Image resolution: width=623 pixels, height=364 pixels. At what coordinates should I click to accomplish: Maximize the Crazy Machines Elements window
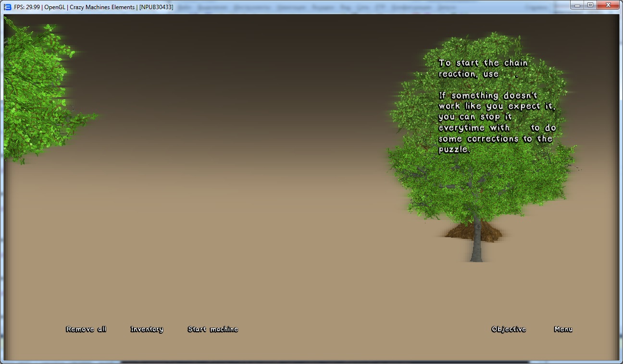click(590, 4)
